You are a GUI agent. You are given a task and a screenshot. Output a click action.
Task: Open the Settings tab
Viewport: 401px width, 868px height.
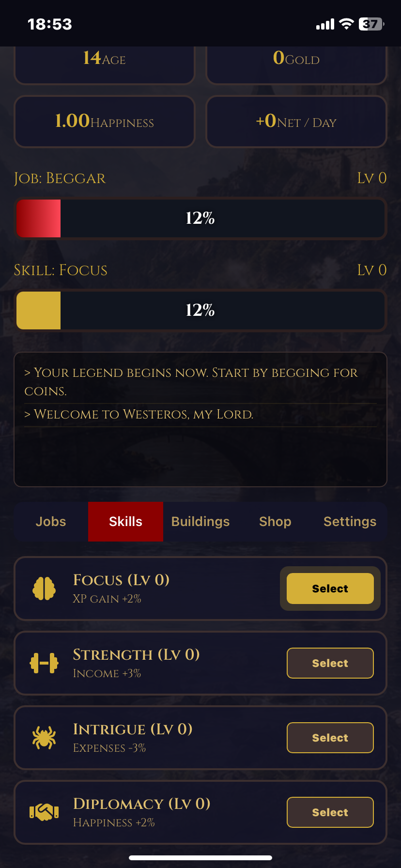[350, 522]
